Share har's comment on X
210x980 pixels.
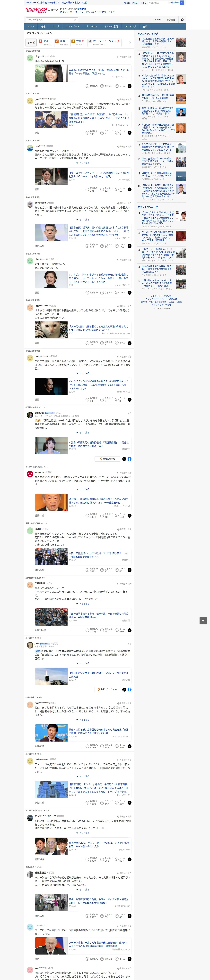pyautogui.click(x=130, y=746)
